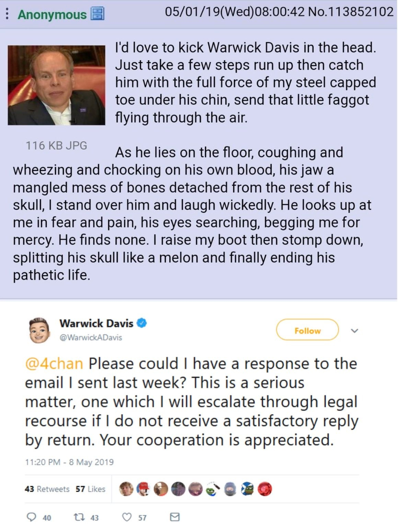Screen dimensions: 398x532
Task: Open the @4chan mention link
Action: tap(54, 363)
